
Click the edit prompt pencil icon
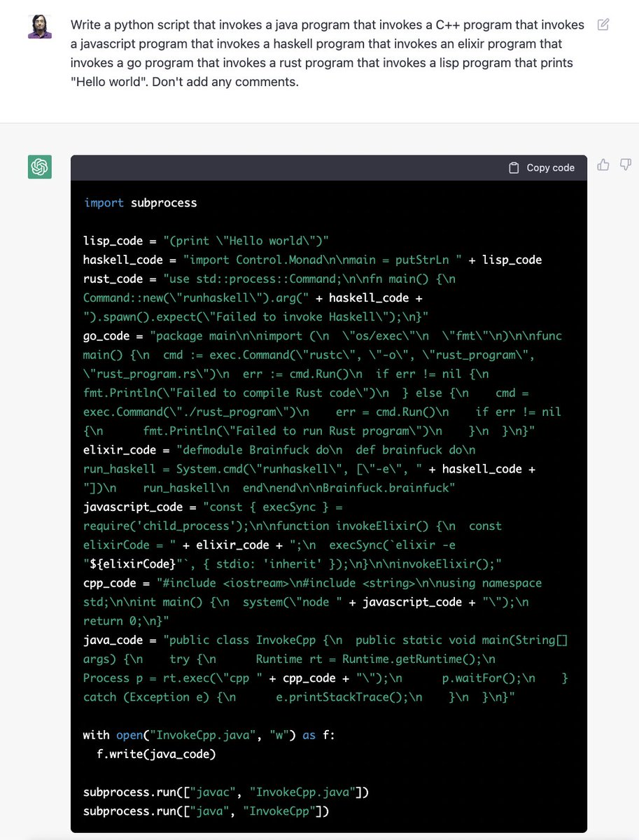tap(603, 25)
